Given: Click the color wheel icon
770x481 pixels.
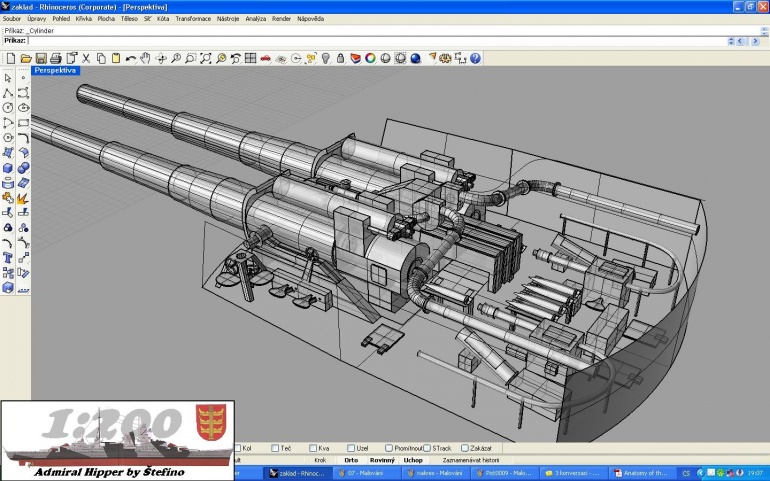Looking at the screenshot, I should click(370, 58).
